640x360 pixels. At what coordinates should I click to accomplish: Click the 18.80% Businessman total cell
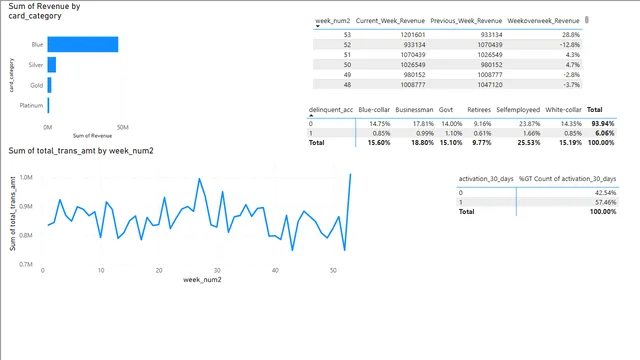422,142
